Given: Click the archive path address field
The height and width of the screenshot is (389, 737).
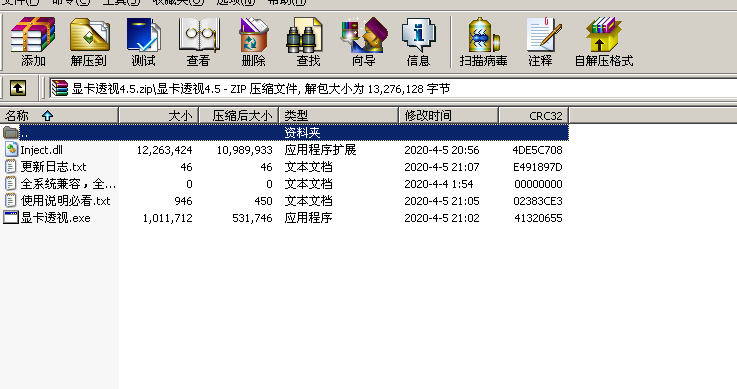Looking at the screenshot, I should [x=392, y=88].
